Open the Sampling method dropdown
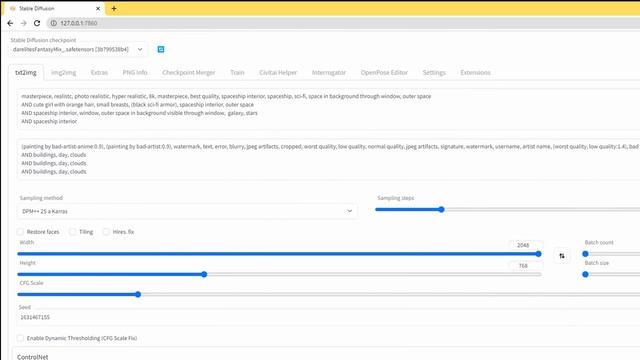Viewport: 640px width, 360px height. click(187, 211)
